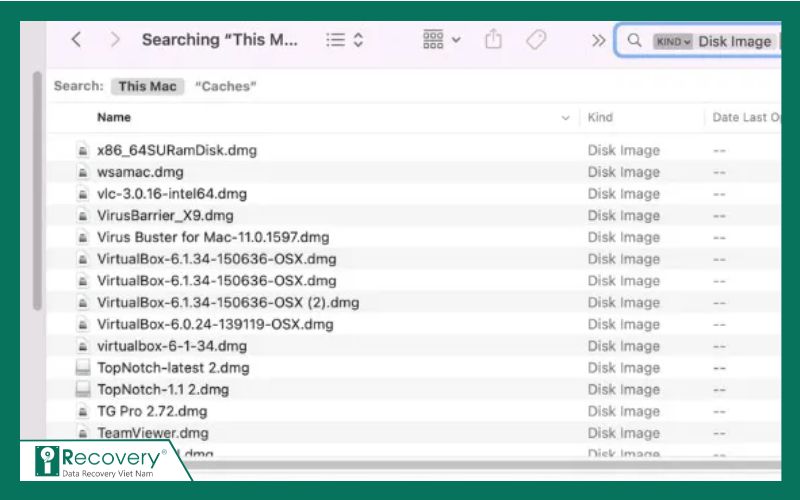Go back with the left chevron arrow

pos(76,39)
